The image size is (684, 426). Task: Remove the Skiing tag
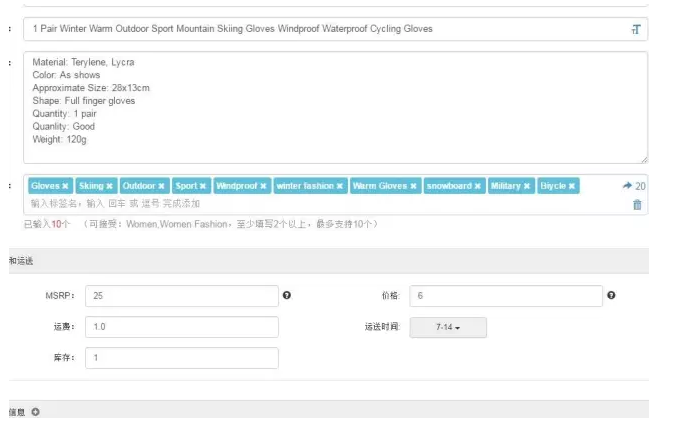pyautogui.click(x=110, y=186)
